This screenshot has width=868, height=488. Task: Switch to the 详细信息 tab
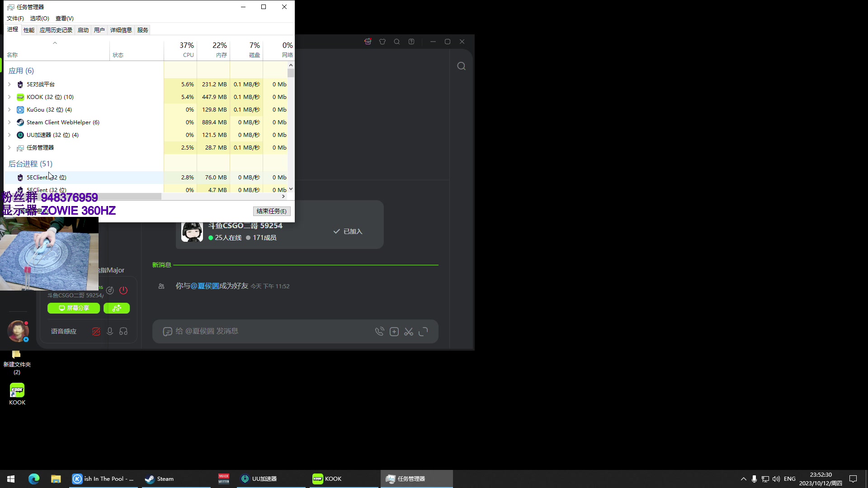coord(121,30)
